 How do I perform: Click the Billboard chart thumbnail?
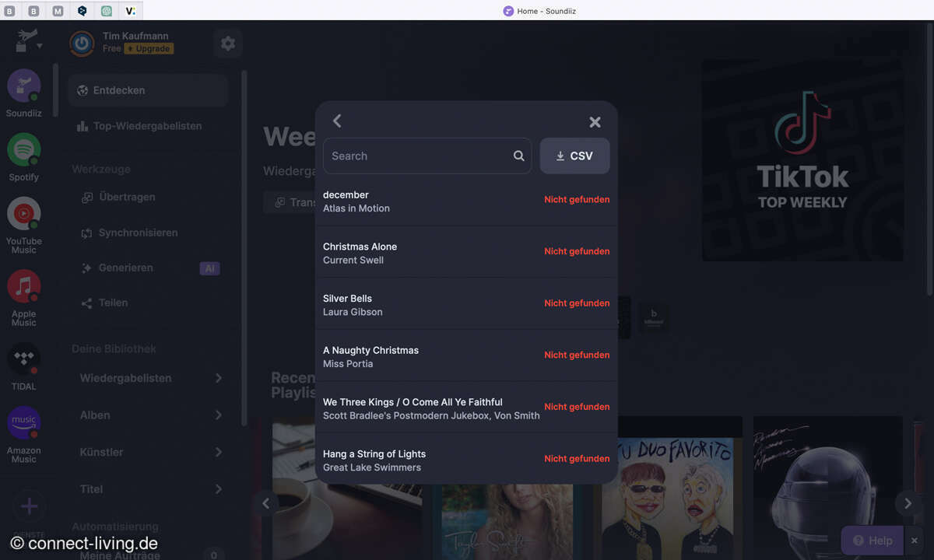pyautogui.click(x=652, y=318)
